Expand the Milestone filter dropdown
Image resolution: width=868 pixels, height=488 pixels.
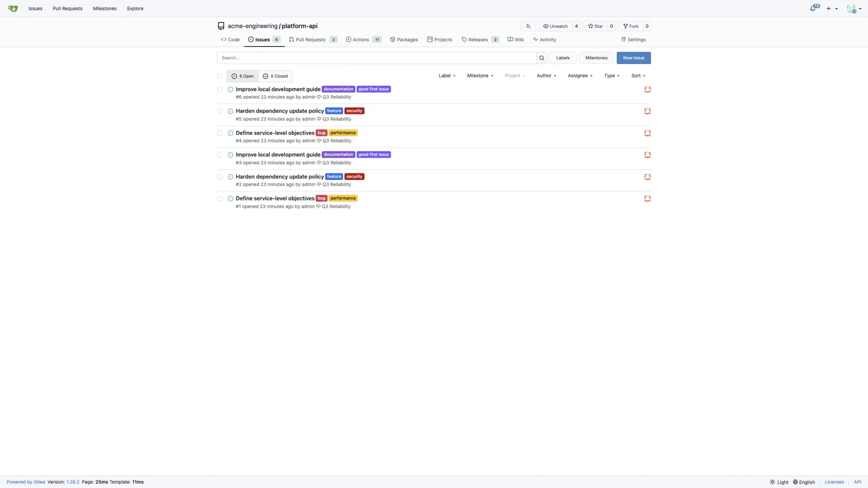click(480, 76)
